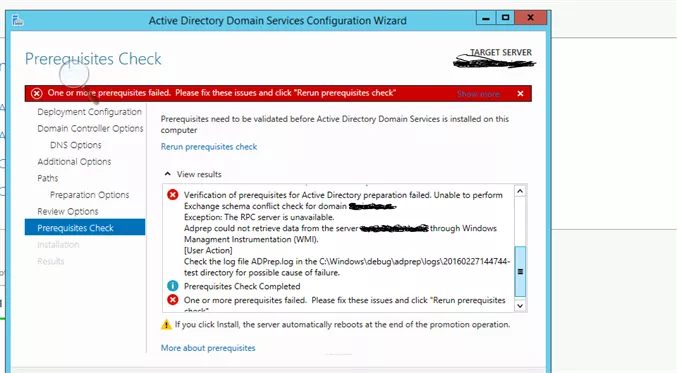Click the '[User Action]' line in results
678x373 pixels.
pyautogui.click(x=208, y=250)
